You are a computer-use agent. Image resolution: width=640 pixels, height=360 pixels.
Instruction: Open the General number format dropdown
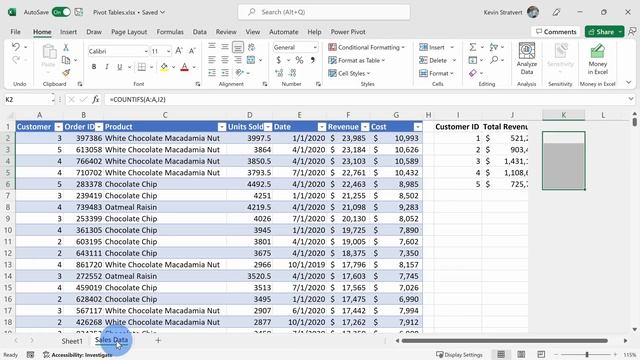click(x=315, y=47)
